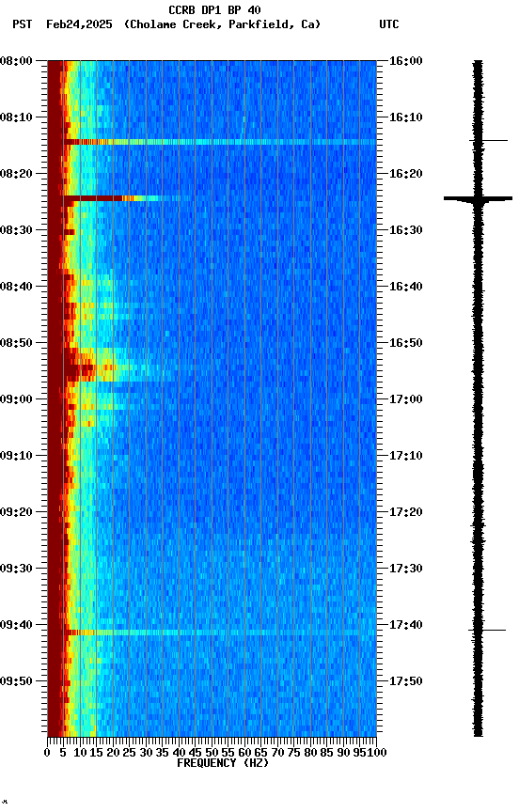This screenshot has width=519, height=812.
Task: Click the UTC time label '17:30'
Action: (x=406, y=569)
